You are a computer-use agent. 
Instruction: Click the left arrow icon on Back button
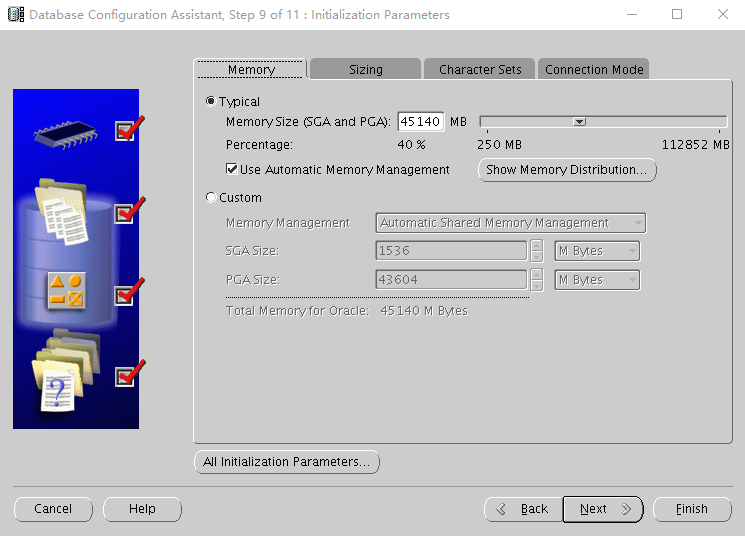501,509
